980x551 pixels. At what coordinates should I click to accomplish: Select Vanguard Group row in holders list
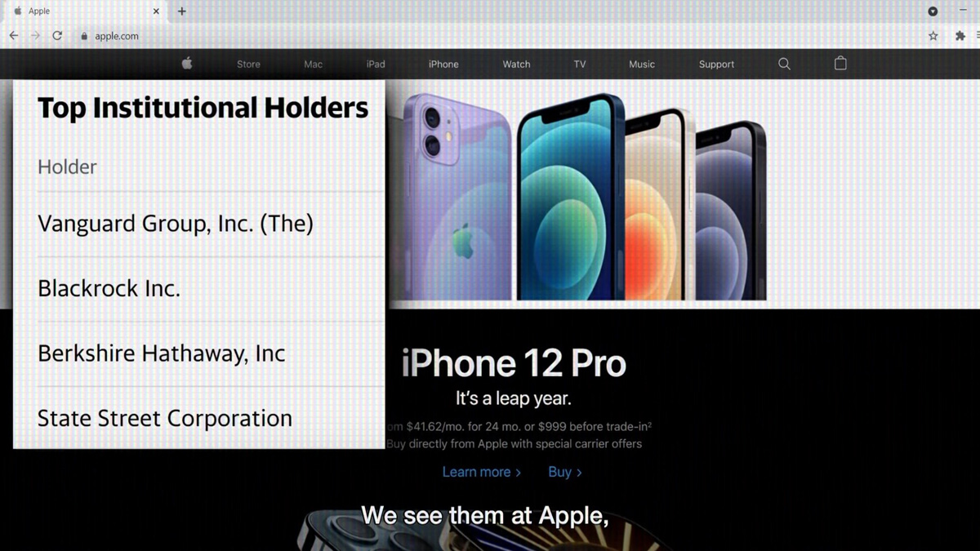coord(199,224)
